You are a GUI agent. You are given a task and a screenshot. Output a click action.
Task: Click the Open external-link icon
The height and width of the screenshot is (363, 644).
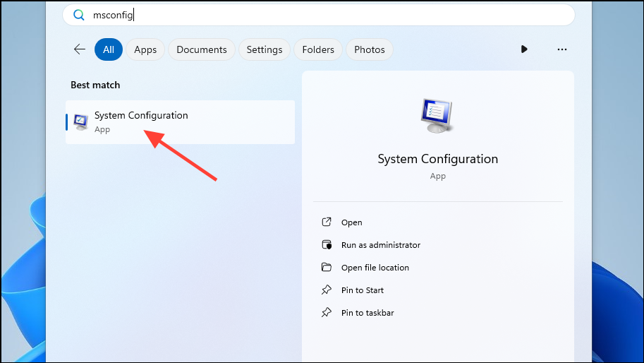tap(326, 222)
